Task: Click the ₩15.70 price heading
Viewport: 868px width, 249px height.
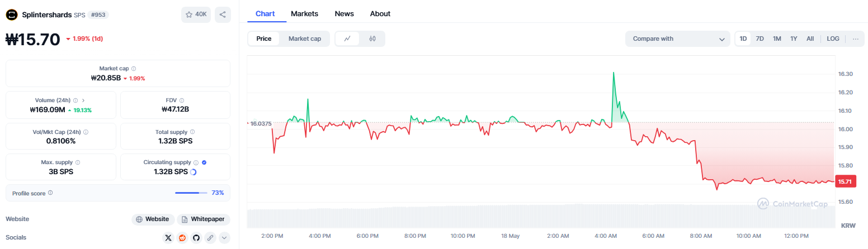Action: click(32, 39)
